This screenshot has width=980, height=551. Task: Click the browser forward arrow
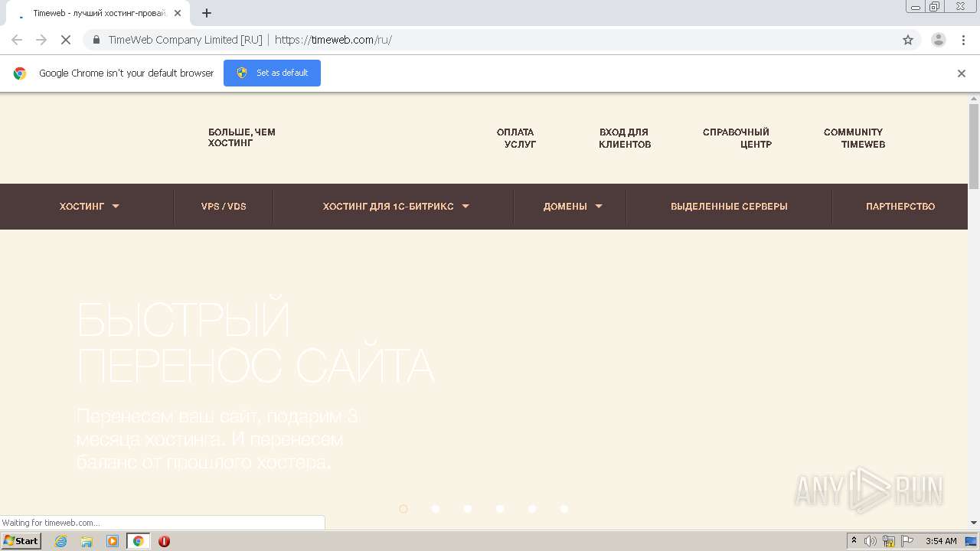pyautogui.click(x=41, y=40)
